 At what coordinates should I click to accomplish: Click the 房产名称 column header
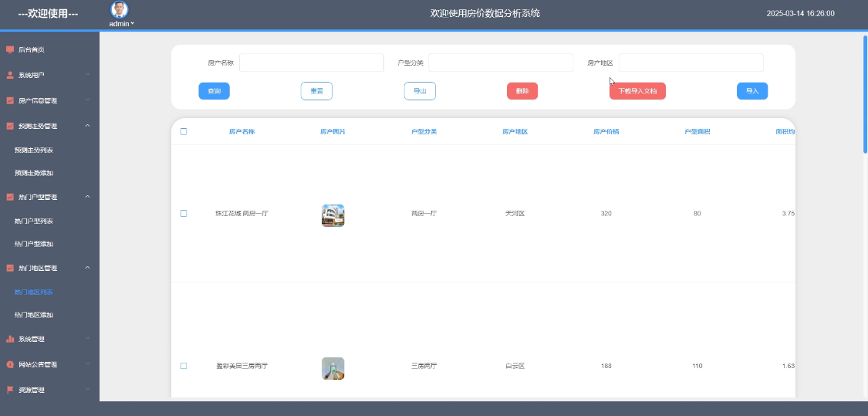point(242,132)
